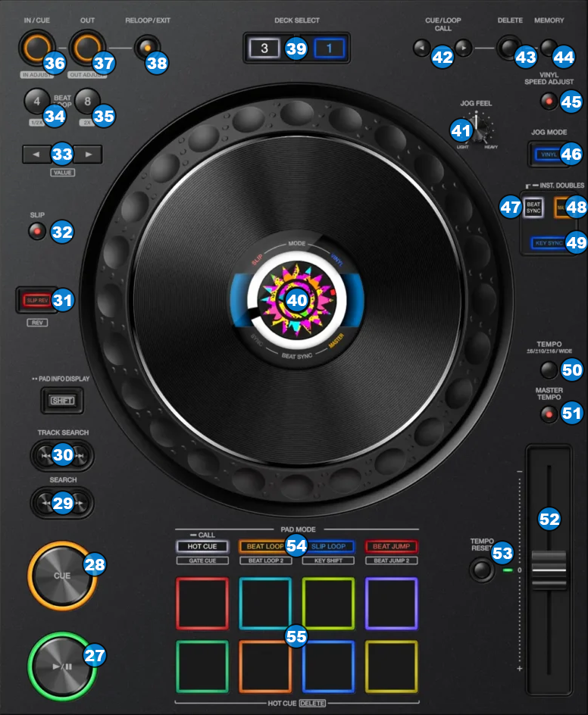Enable Key Sync
This screenshot has height=715, width=588.
[548, 243]
